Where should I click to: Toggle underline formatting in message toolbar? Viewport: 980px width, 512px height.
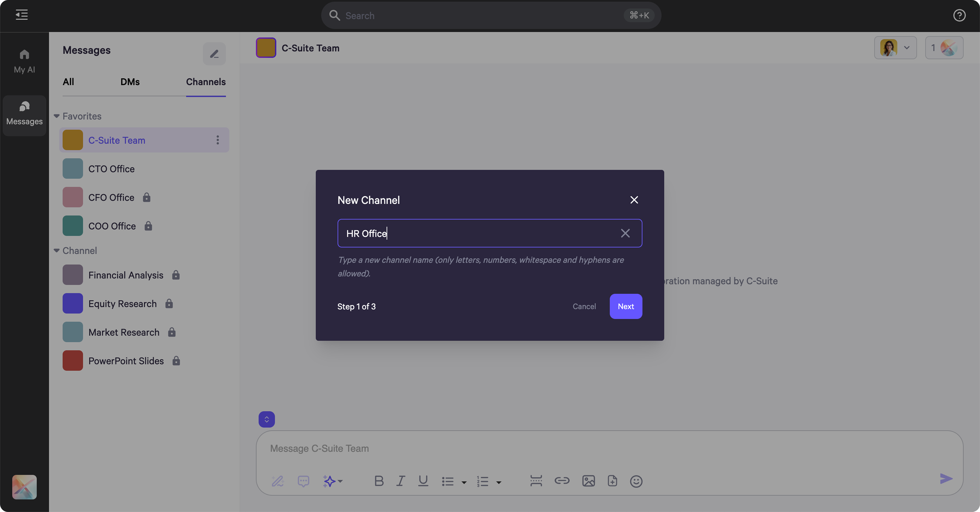(x=423, y=481)
